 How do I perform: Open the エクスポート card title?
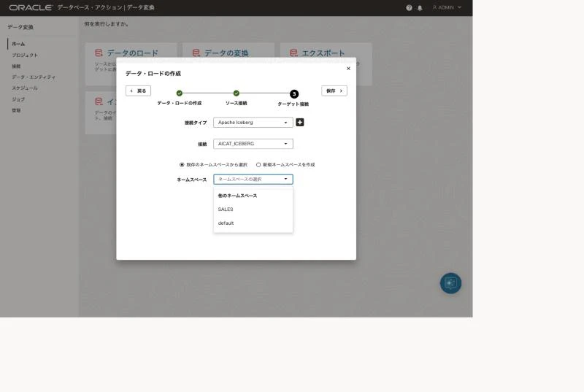point(323,53)
